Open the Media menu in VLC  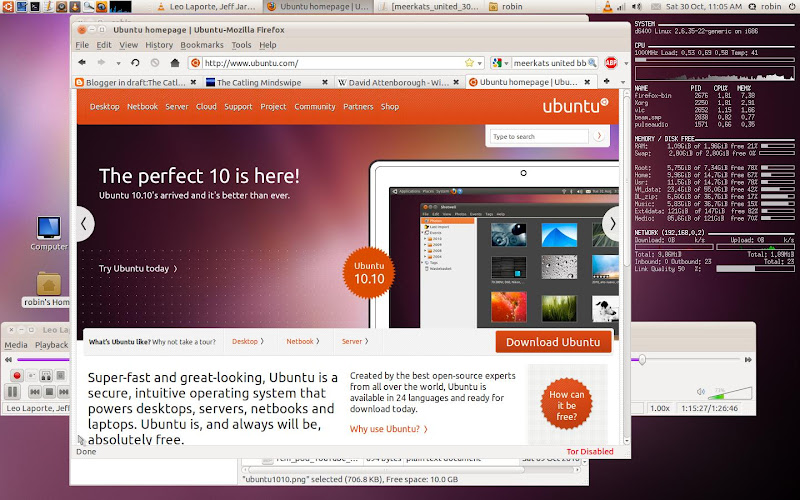(16, 345)
